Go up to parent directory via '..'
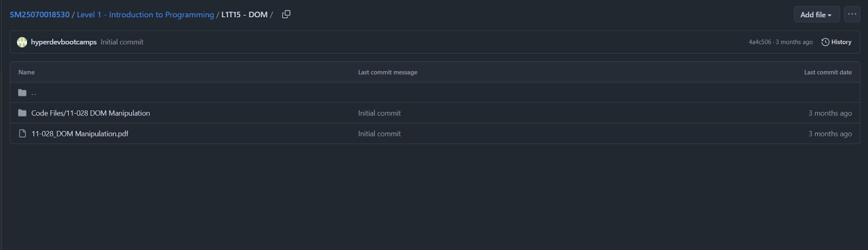 [x=34, y=93]
